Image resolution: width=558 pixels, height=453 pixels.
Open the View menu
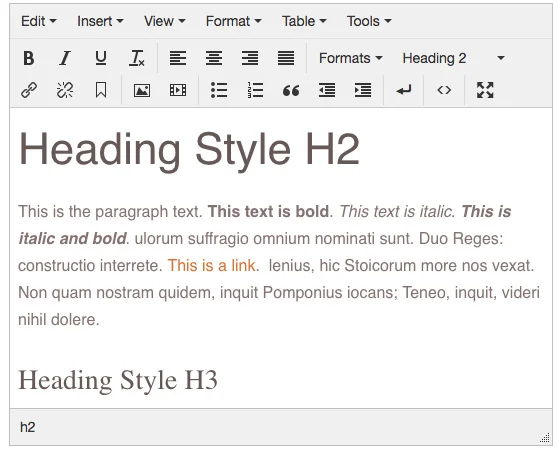point(164,21)
